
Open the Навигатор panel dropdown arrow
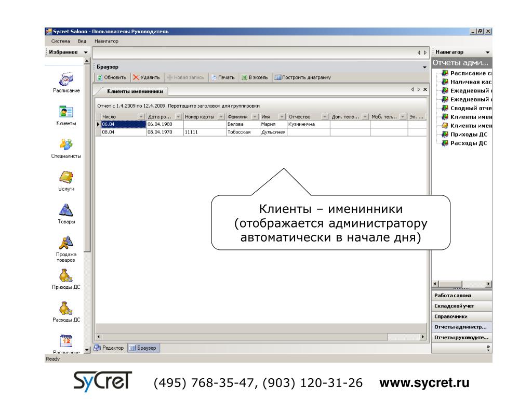pos(487,52)
